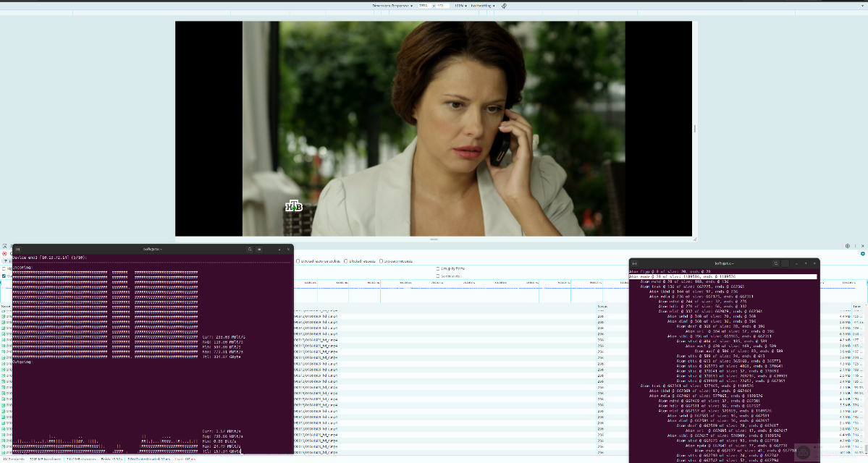Open DevTools settings gear in top bar
This screenshot has height=463, width=868.
(847, 245)
